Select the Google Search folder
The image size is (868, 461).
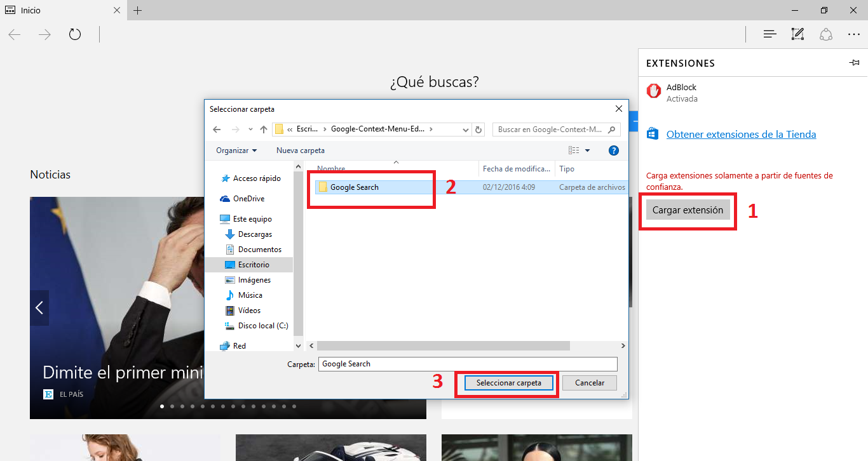(354, 187)
